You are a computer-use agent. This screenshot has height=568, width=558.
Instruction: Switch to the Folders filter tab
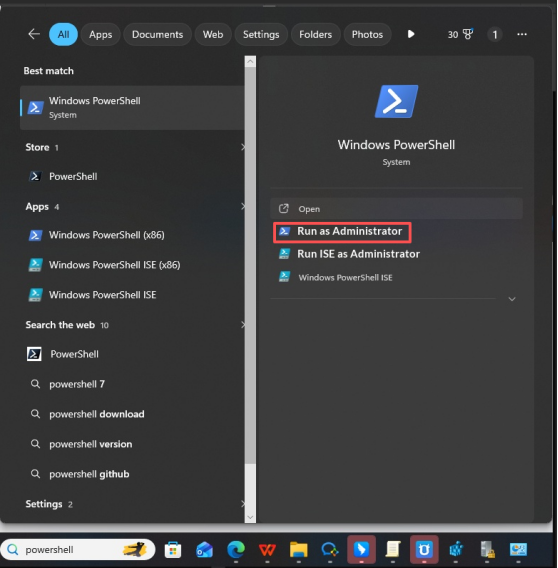click(x=315, y=34)
